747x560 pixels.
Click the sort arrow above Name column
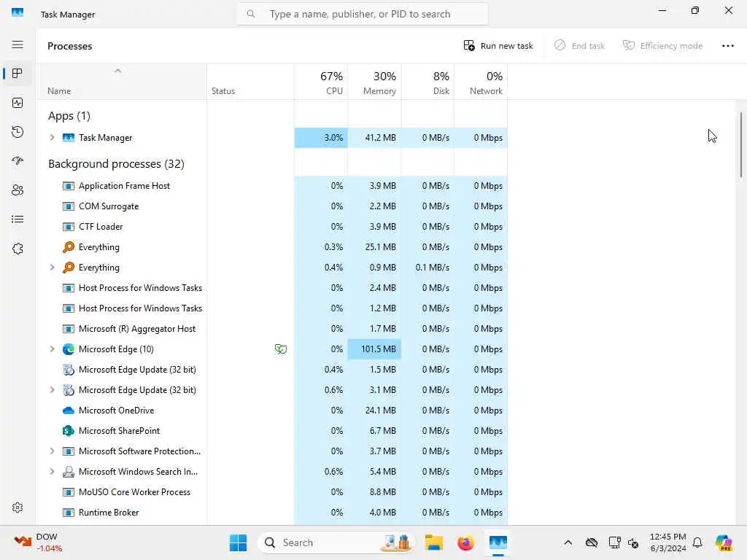click(117, 71)
